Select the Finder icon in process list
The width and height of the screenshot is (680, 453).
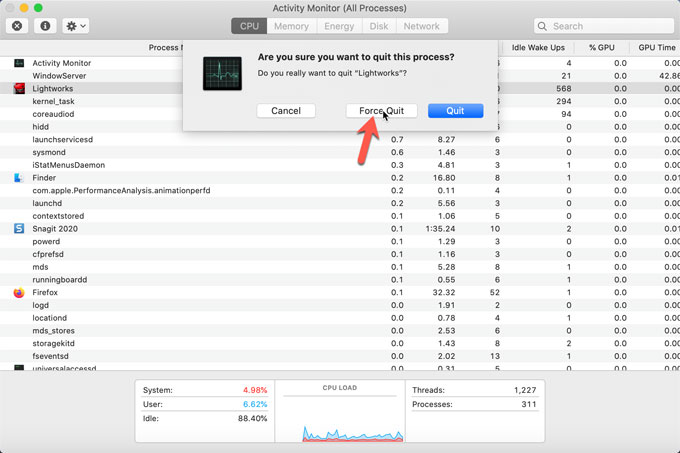click(x=19, y=177)
